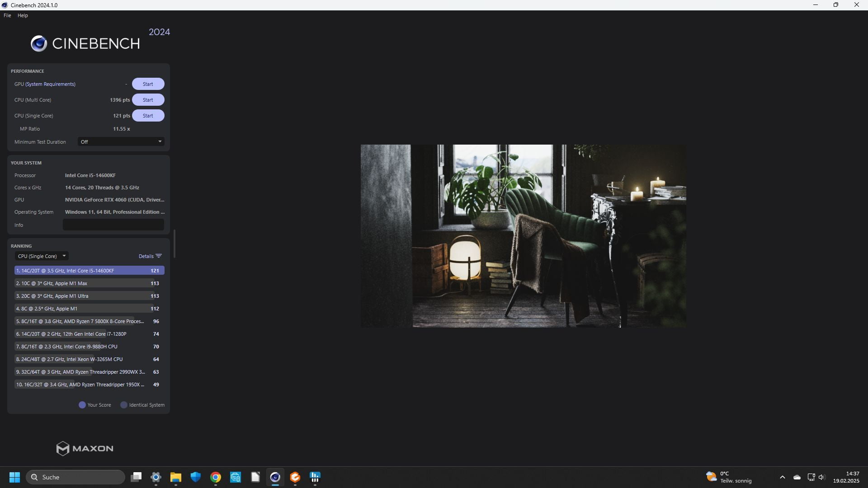Open the white document app in taskbar
Image resolution: width=868 pixels, height=488 pixels.
[255, 477]
